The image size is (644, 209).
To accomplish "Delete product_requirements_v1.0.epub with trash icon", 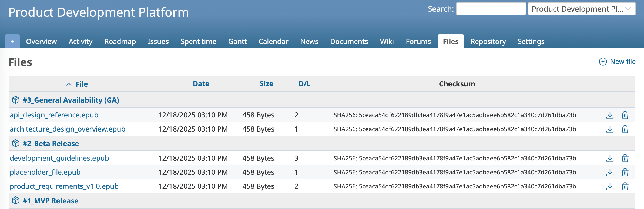I will [625, 186].
